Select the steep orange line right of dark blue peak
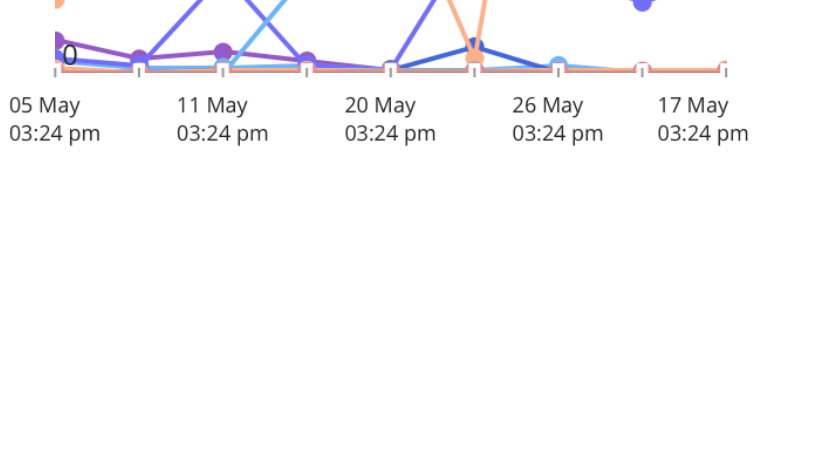This screenshot has height=460, width=819. (482, 25)
